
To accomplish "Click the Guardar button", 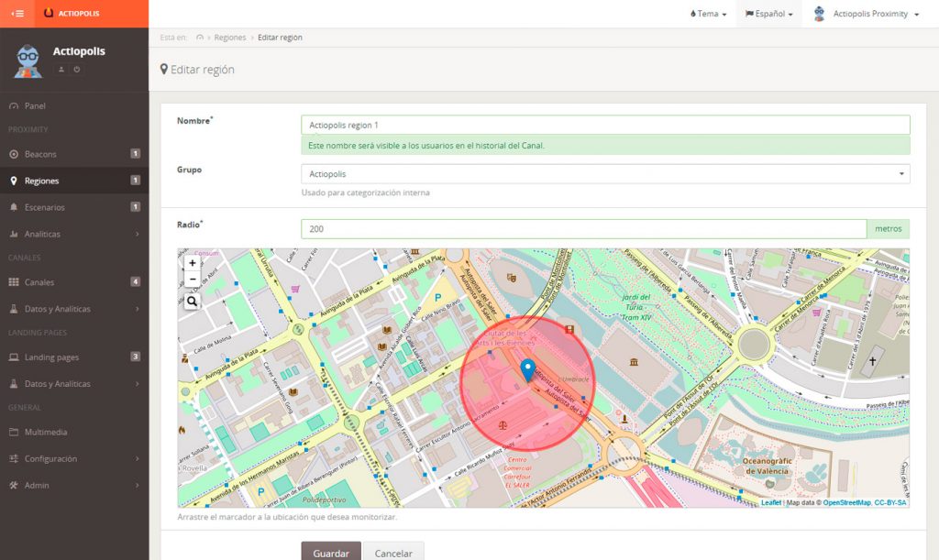I will [331, 553].
